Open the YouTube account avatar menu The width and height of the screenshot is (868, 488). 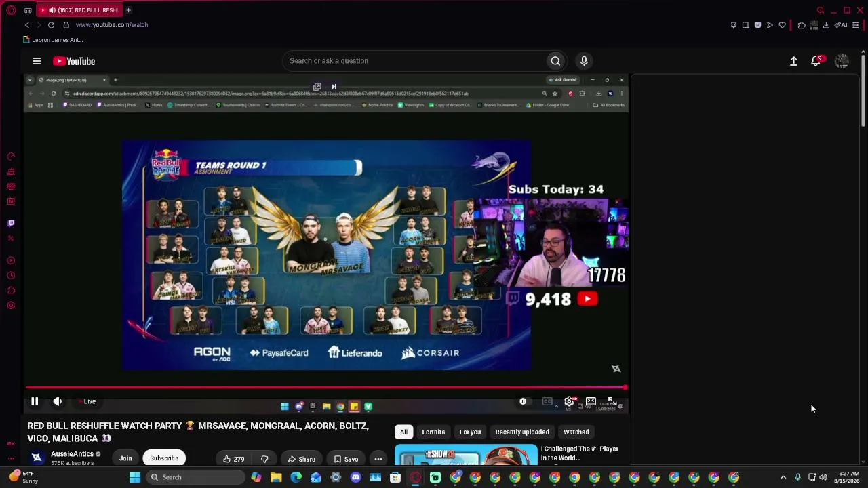pyautogui.click(x=842, y=61)
